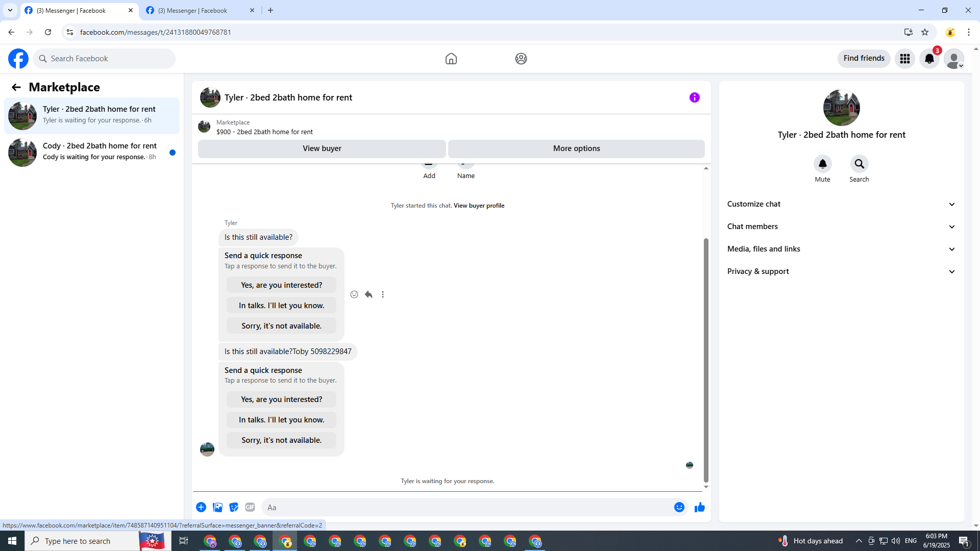
Task: Open the Hot days ahead weather widget
Action: (811, 541)
